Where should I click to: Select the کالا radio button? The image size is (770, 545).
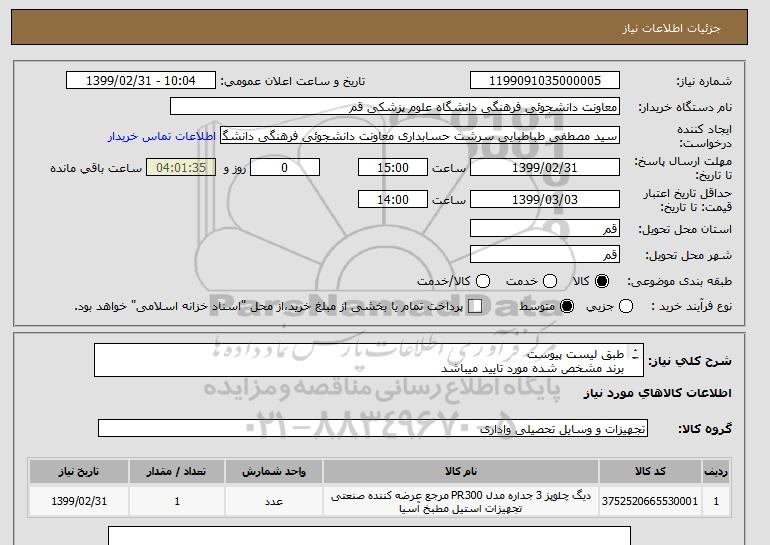point(602,281)
